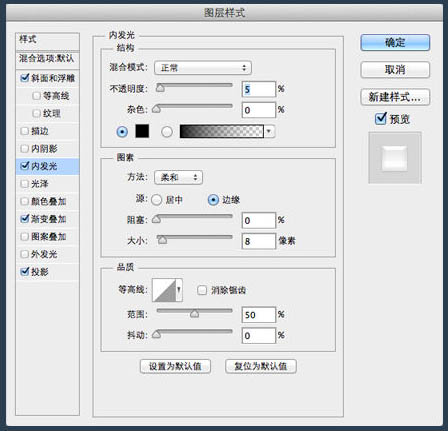Click the 大小 slider handle
Viewport: 448px width, 431px height.
162,240
